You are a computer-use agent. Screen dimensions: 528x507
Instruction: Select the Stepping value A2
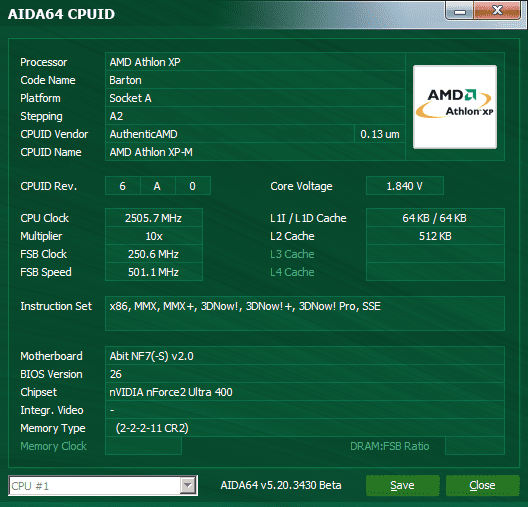pos(255,116)
